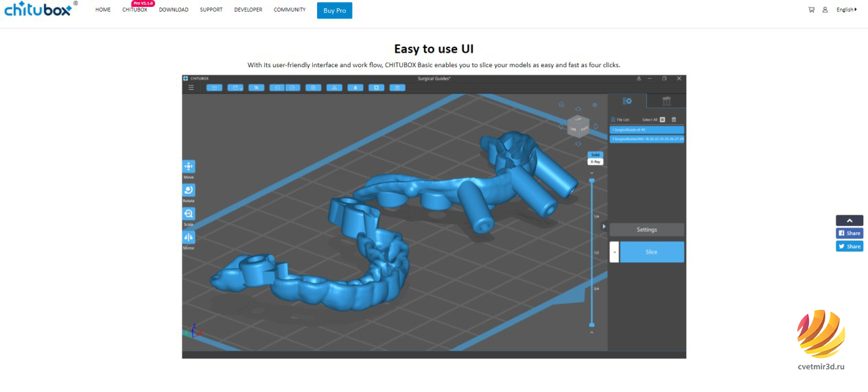The width and height of the screenshot is (868, 392).
Task: Open the hamburger menu in CHITUBOX app
Action: coord(191,88)
